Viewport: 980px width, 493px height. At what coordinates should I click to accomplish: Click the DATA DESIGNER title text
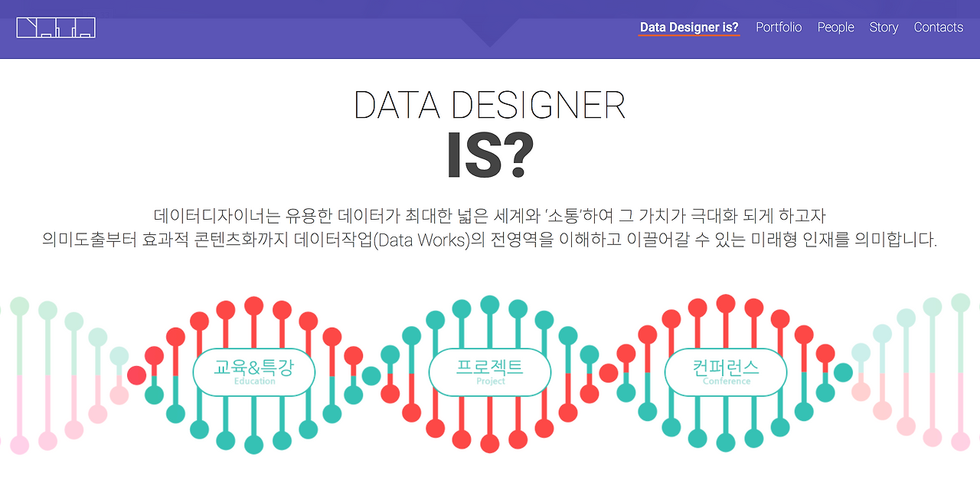pos(489,105)
